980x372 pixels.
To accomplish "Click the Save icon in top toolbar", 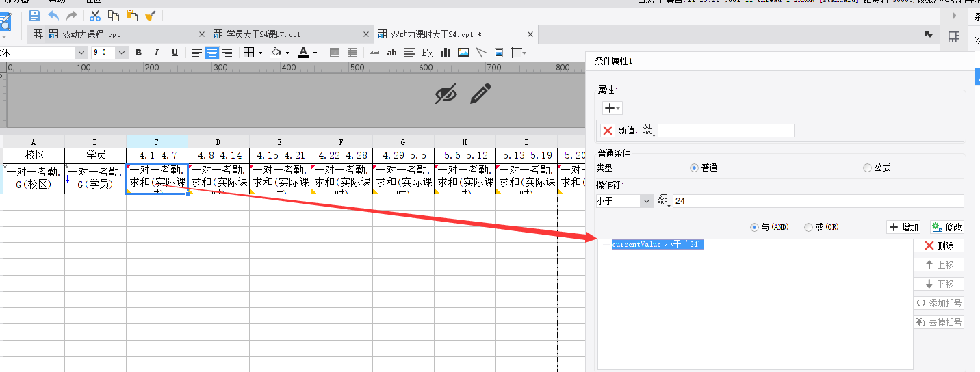I will tap(34, 15).
